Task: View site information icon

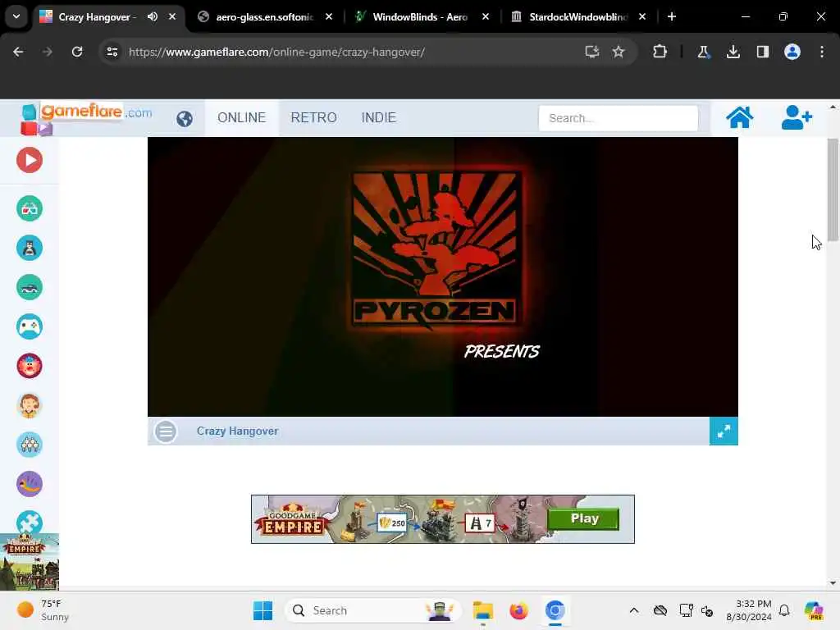Action: point(112,52)
